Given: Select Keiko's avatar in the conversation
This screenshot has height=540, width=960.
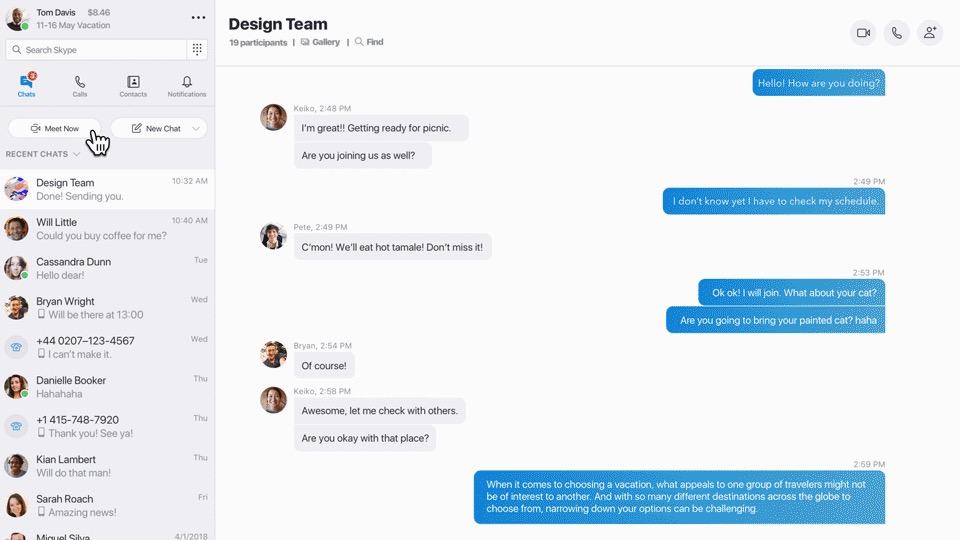Looking at the screenshot, I should point(273,117).
